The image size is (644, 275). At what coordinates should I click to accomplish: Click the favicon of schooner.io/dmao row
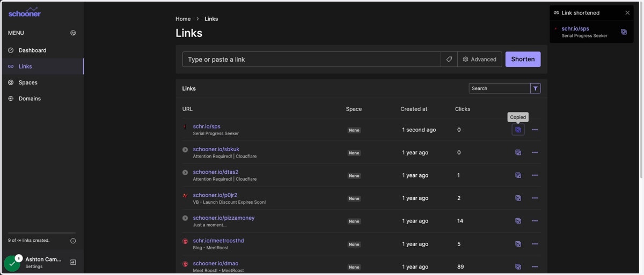[x=185, y=264]
